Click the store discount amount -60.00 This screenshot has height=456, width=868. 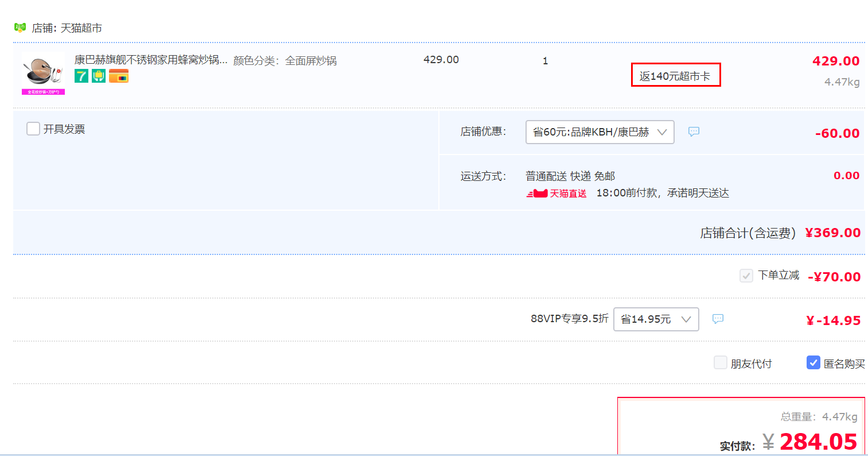pyautogui.click(x=838, y=133)
